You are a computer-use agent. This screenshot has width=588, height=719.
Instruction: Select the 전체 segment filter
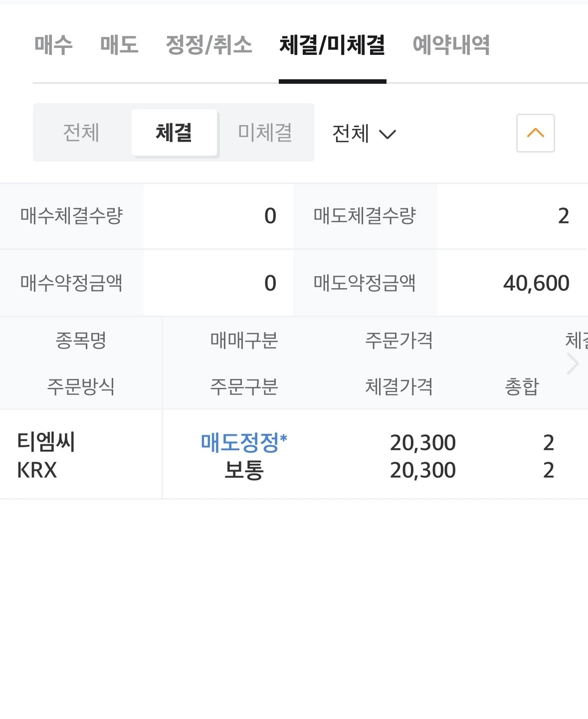81,133
